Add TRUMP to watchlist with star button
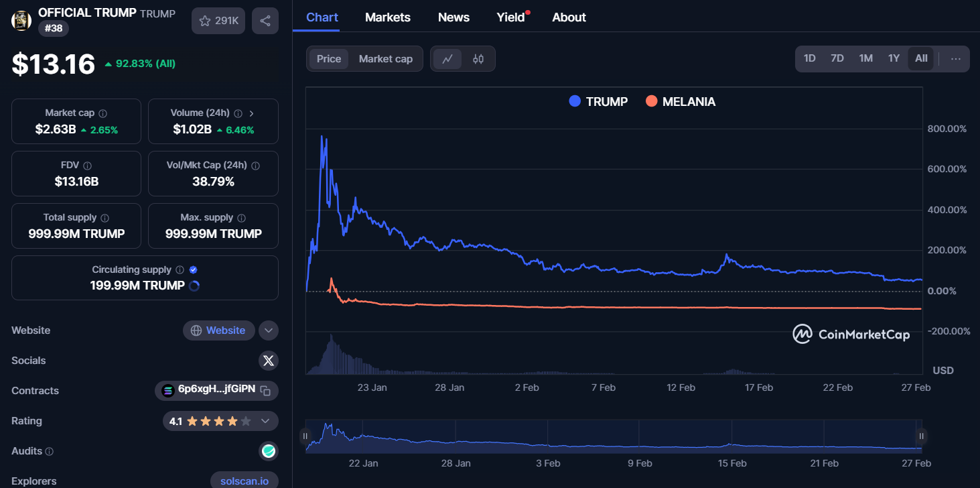 tap(218, 21)
